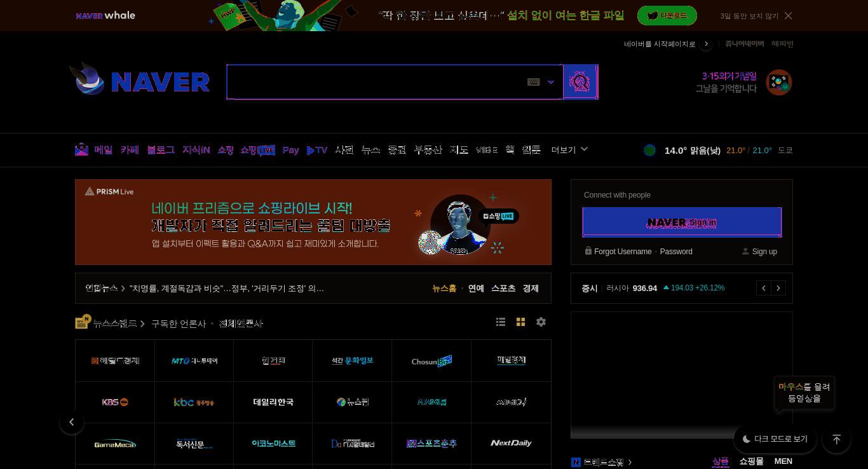Toggle '다크 모드로 보기' dark mode
Image resolution: width=868 pixels, height=469 pixels.
point(775,439)
